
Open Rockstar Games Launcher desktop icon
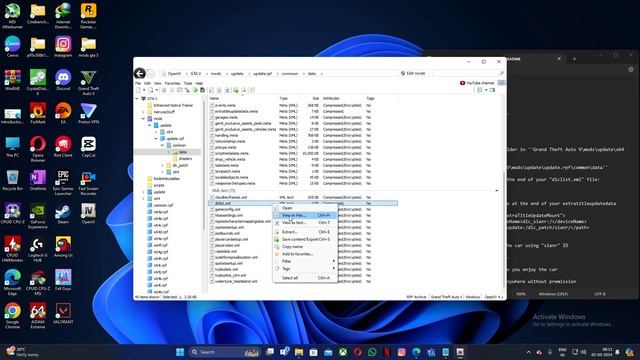pyautogui.click(x=88, y=16)
